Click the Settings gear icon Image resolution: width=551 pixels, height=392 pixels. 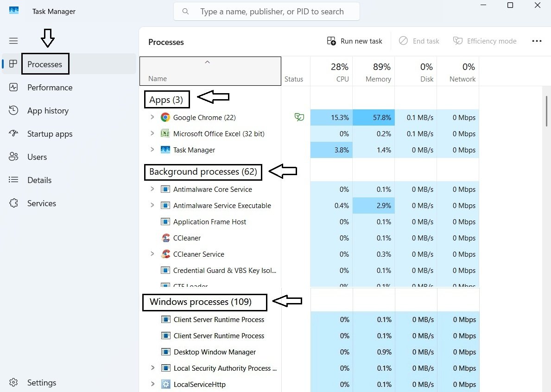pos(13,382)
